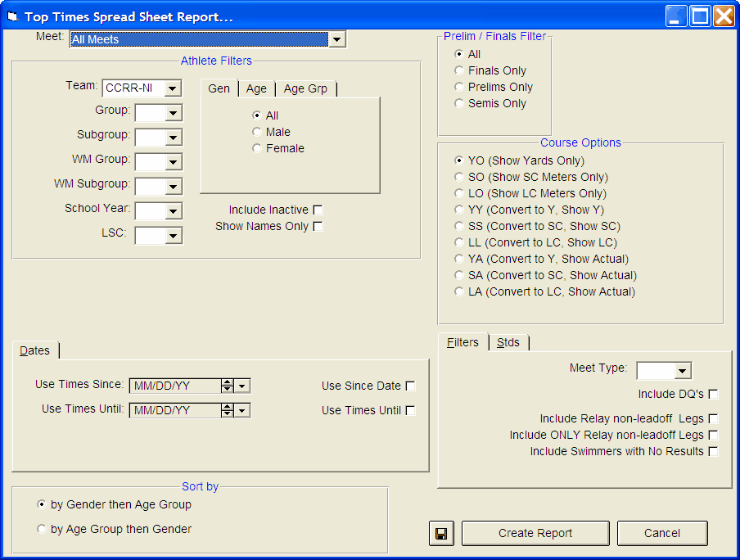Viewport: 740px width, 560px height.
Task: Select SO (Show SC Meters Only) course option
Action: [458, 177]
